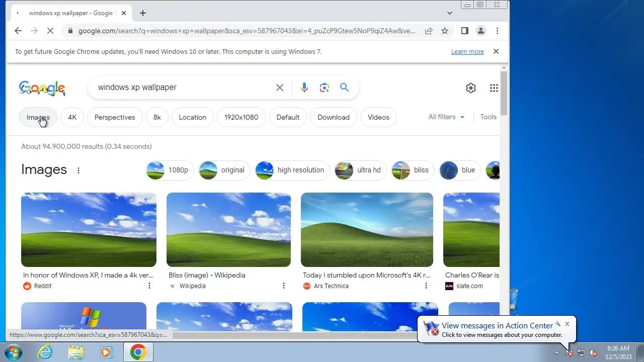Image resolution: width=644 pixels, height=362 pixels.
Task: Open Windows Explorer from the taskbar
Action: (76, 352)
